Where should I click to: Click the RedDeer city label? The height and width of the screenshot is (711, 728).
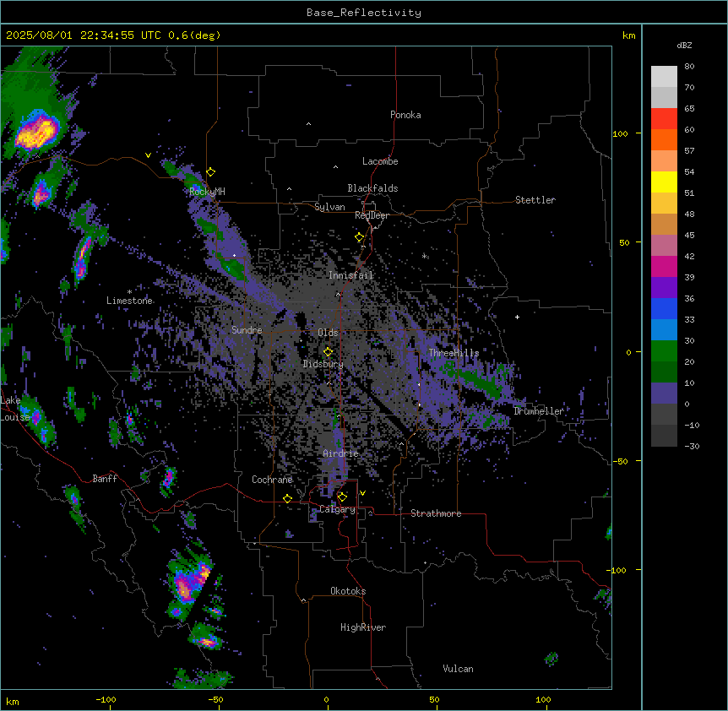coord(372,215)
